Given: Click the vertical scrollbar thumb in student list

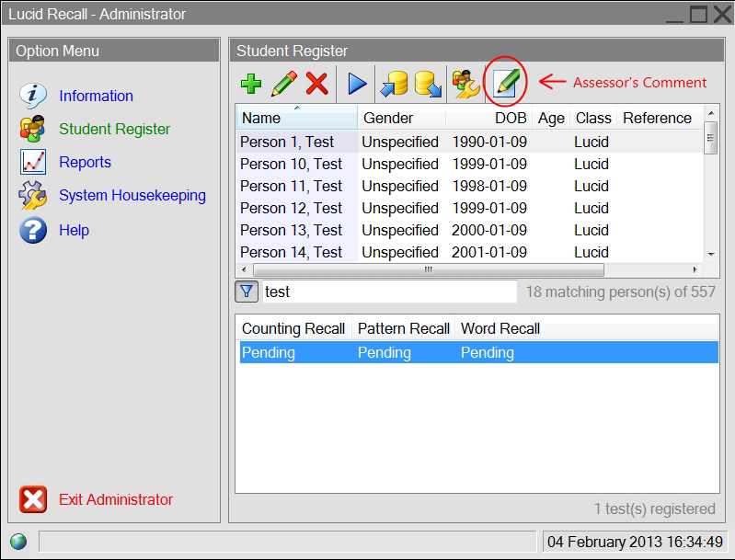Looking at the screenshot, I should (x=711, y=138).
